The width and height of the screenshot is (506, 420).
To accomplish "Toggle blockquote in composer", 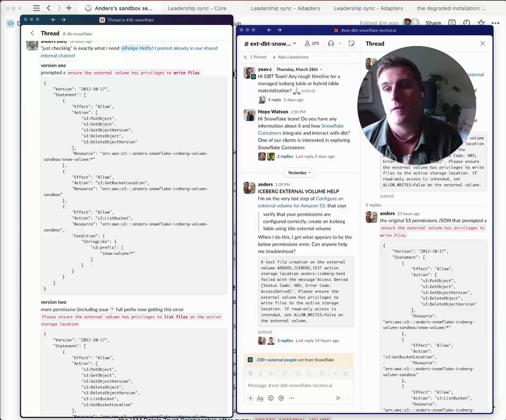I will click(x=322, y=373).
